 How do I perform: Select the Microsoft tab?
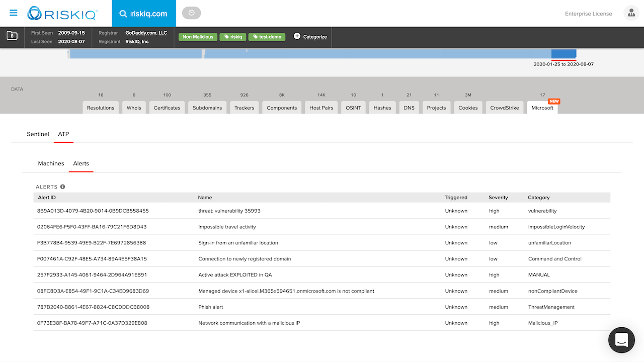pos(542,108)
